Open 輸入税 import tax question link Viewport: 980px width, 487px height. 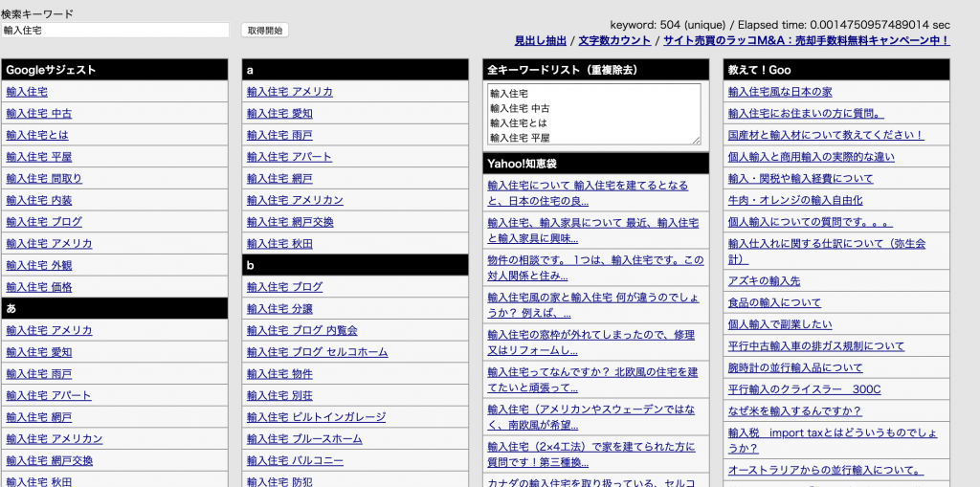pos(833,441)
